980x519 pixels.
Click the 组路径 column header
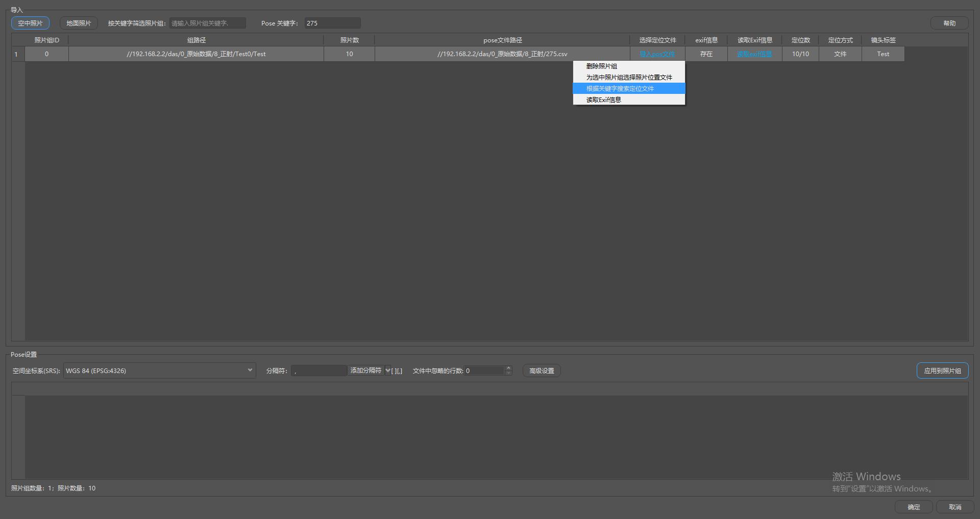[197, 40]
